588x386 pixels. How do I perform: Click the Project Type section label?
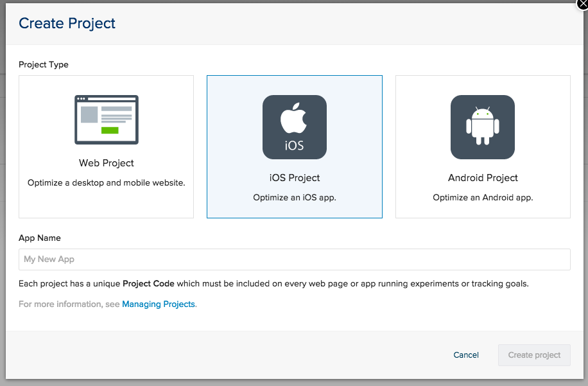click(44, 65)
